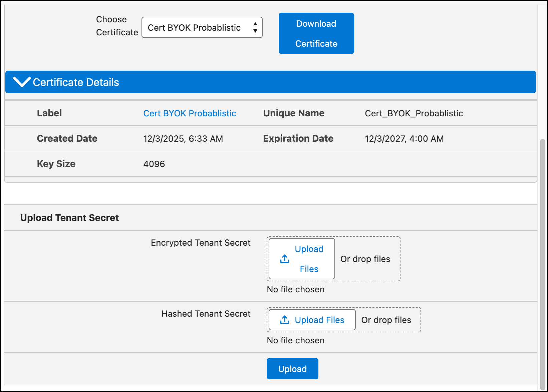The height and width of the screenshot is (392, 548).
Task: Click Or drop files beside Encrypted upload
Action: coord(365,259)
